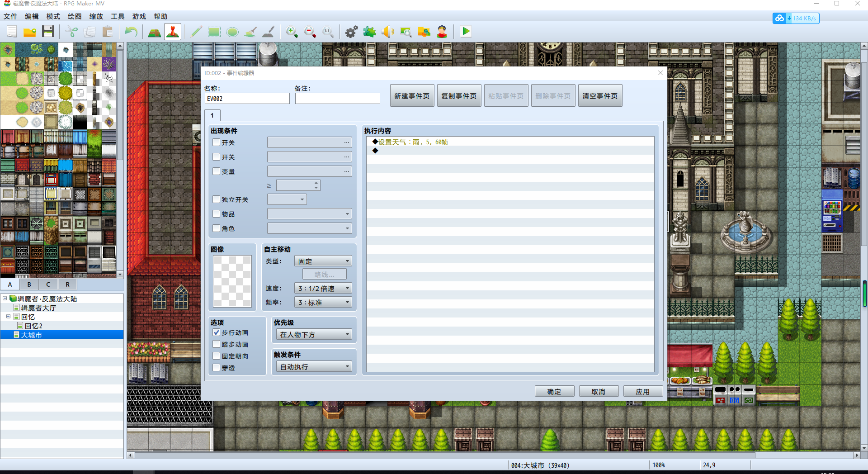The height and width of the screenshot is (474, 868).
Task: Select the Rectangle drawing tool
Action: click(214, 32)
